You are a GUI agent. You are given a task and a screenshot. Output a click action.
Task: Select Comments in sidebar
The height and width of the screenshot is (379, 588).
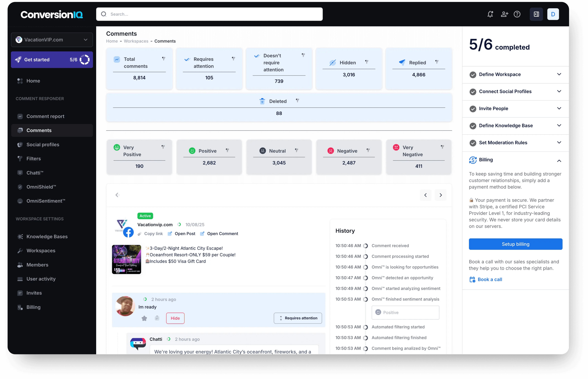[52, 130]
